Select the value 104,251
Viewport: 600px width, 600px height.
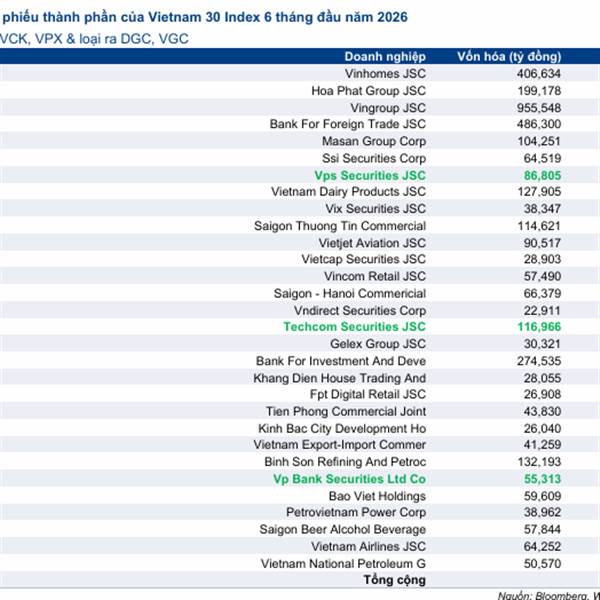pos(539,141)
